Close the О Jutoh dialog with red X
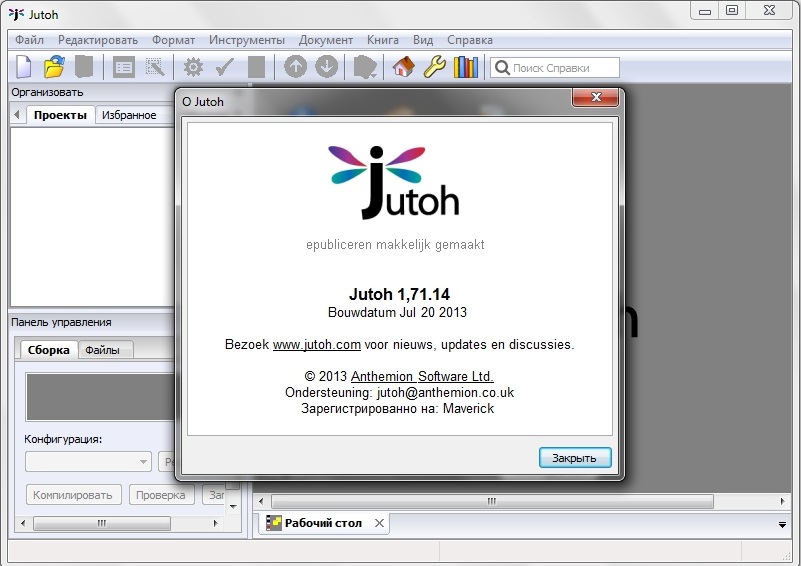Screen dimensions: 801x566 596,97
